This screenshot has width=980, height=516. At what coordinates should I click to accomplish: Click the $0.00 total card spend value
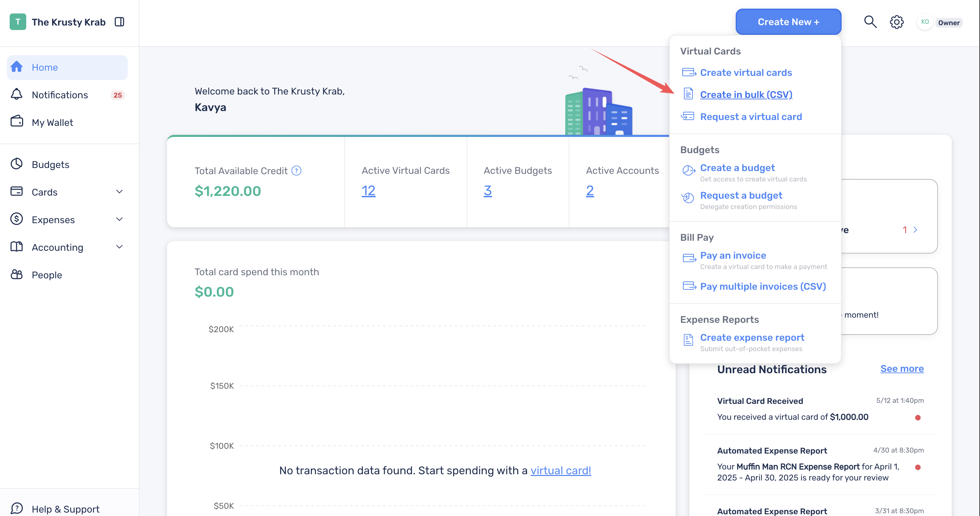pos(214,292)
